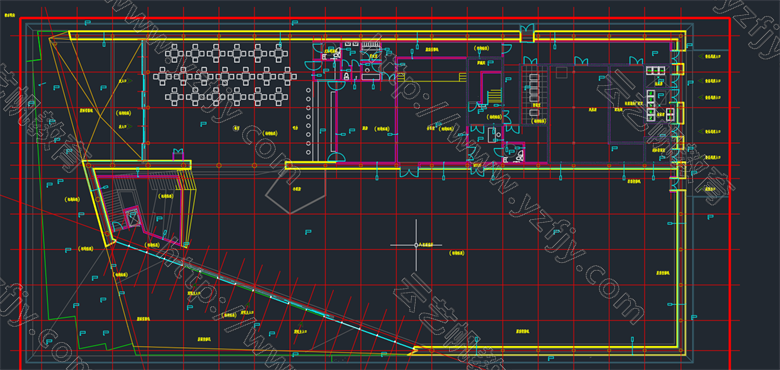The height and width of the screenshot is (370, 780).
Task: Click the double door on lower yellow wall
Action: (x=409, y=172)
